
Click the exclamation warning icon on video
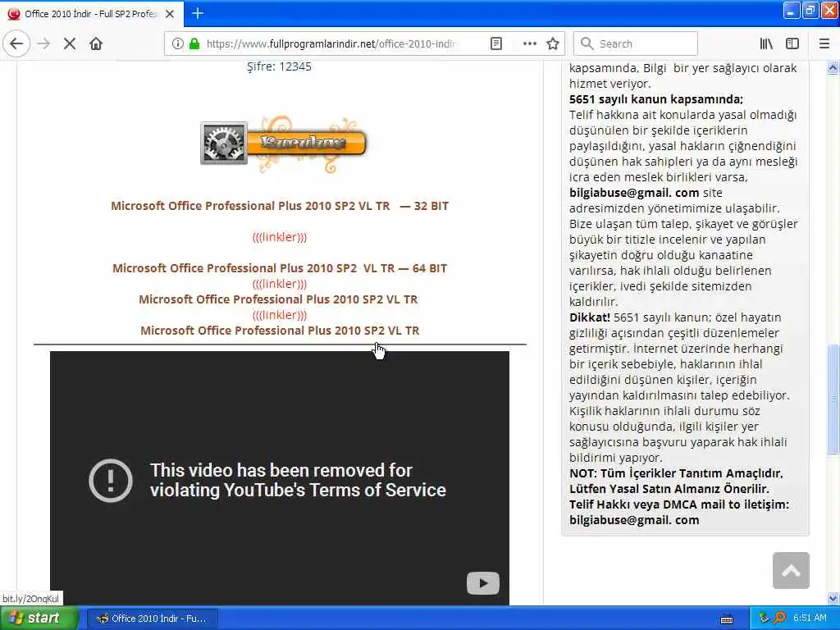(111, 480)
